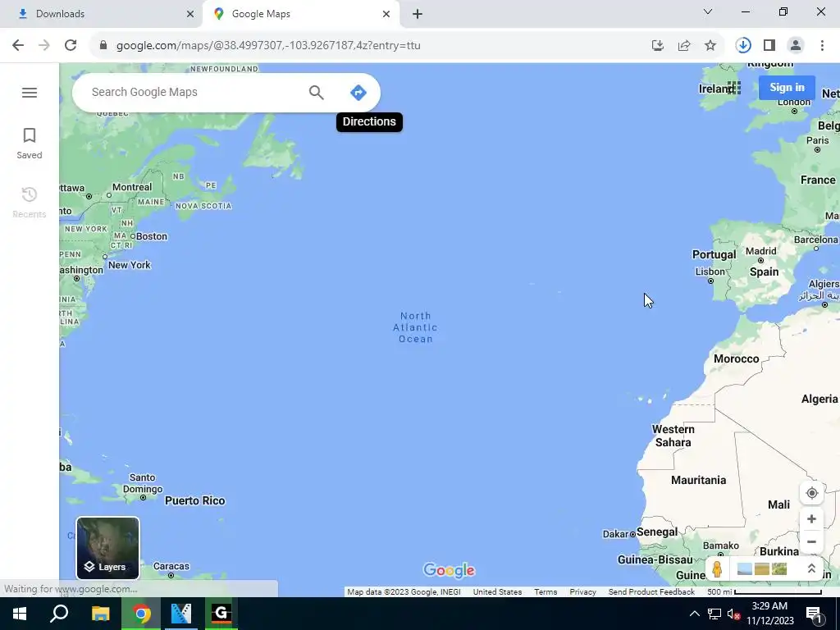Close the Google Maps tab

pyautogui.click(x=386, y=14)
